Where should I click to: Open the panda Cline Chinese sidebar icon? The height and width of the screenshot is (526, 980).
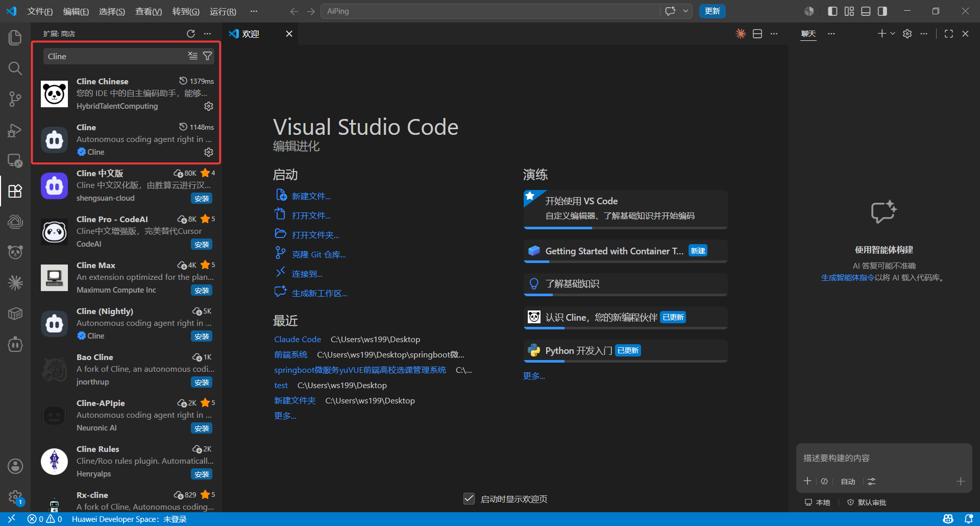[x=15, y=252]
